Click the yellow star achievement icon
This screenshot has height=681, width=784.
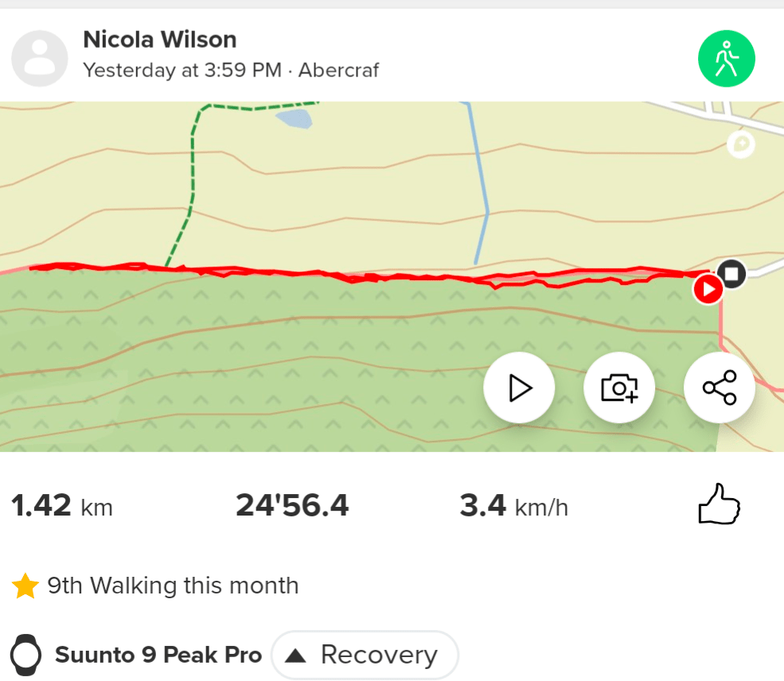(x=25, y=587)
